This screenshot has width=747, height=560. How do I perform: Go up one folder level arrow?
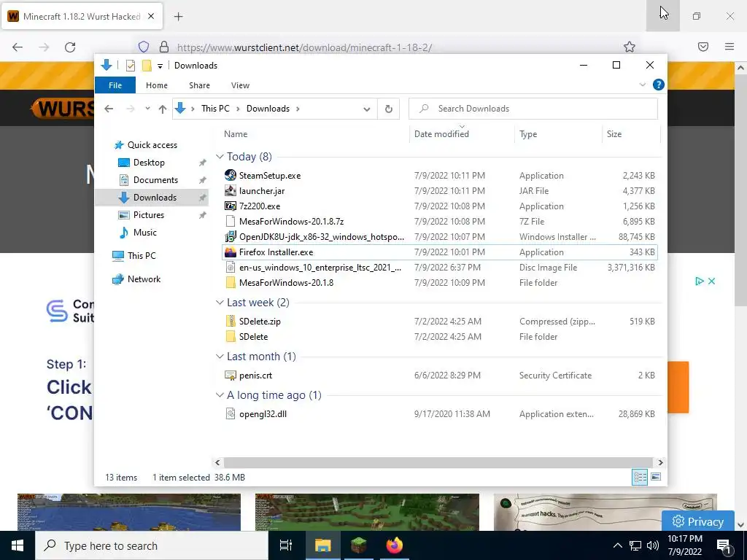pyautogui.click(x=163, y=109)
